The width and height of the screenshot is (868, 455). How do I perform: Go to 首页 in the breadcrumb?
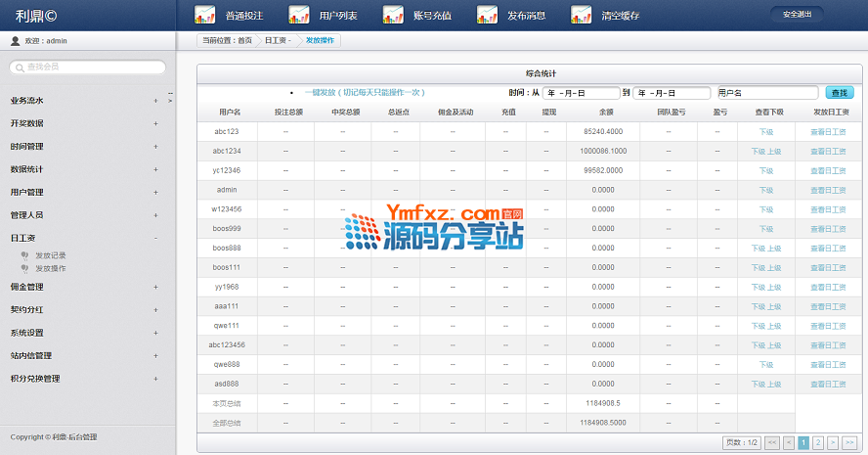tap(244, 41)
